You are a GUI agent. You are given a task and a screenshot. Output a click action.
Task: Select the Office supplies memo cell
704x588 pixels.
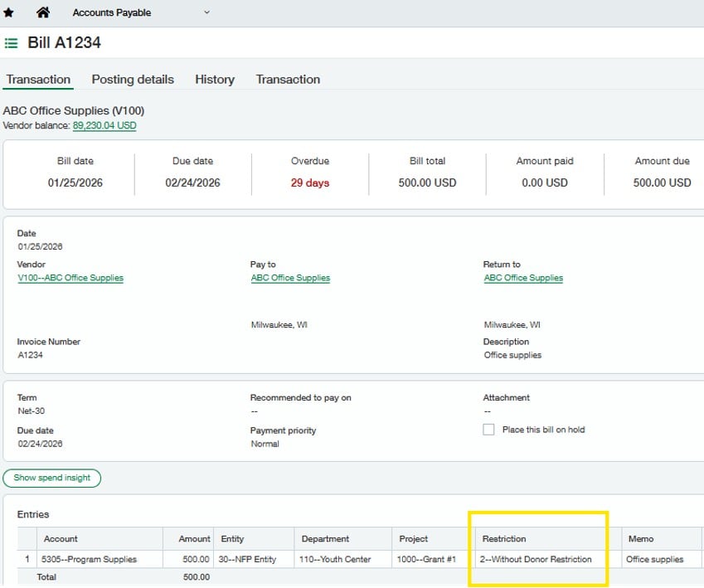(662, 559)
